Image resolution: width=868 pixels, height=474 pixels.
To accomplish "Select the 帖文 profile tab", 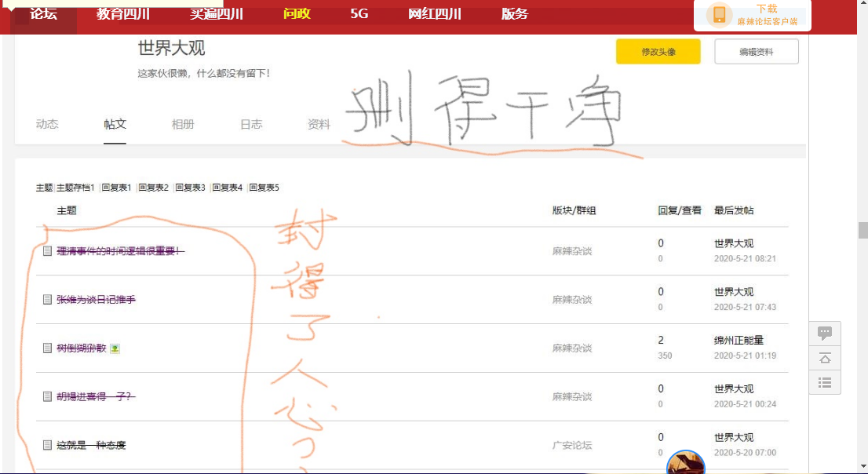I will 115,124.
